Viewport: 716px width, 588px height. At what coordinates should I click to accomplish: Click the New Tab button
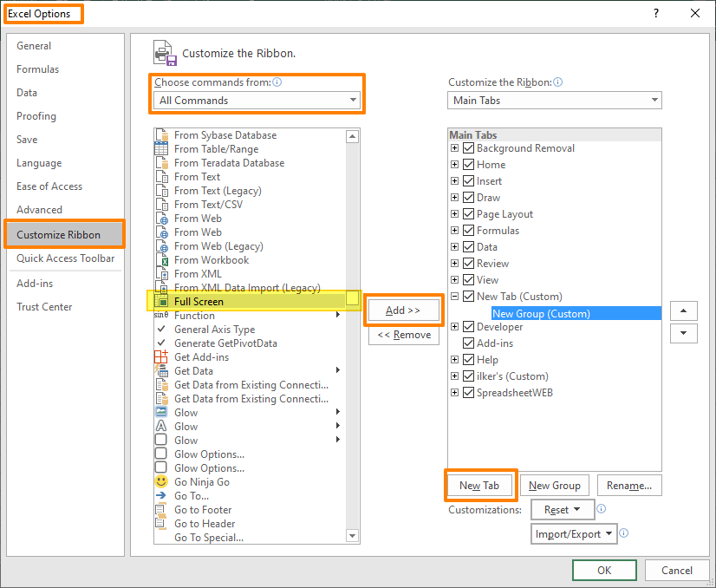[480, 485]
